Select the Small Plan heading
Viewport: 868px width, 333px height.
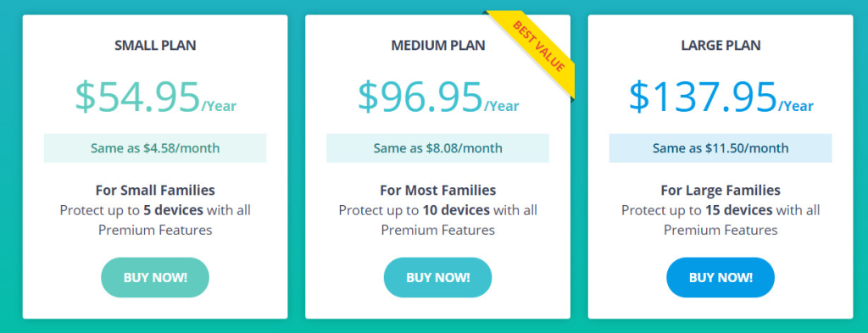(155, 46)
